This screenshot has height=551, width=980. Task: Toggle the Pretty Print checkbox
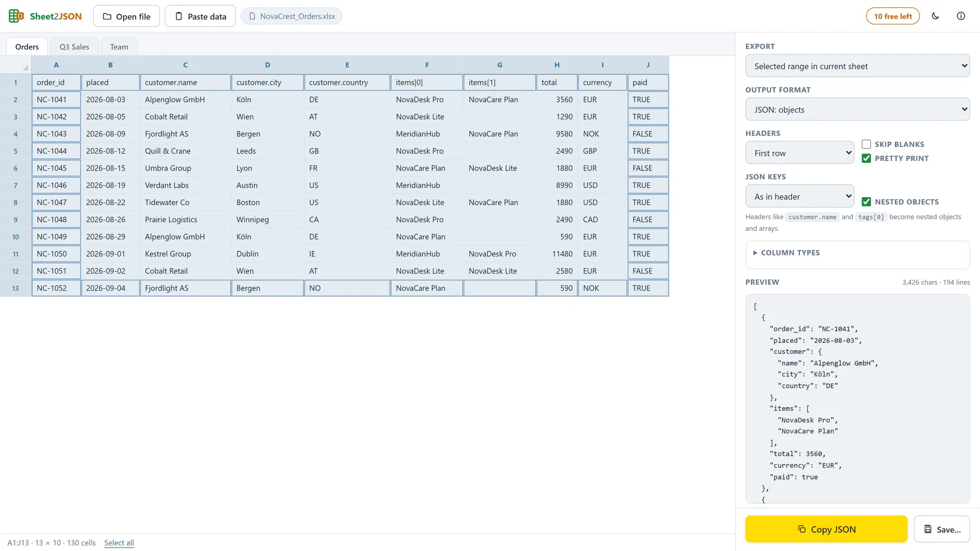click(x=866, y=158)
